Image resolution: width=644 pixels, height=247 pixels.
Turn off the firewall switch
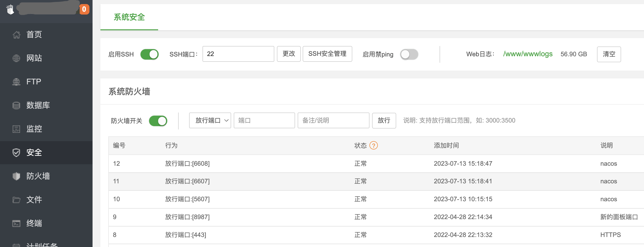pos(158,121)
